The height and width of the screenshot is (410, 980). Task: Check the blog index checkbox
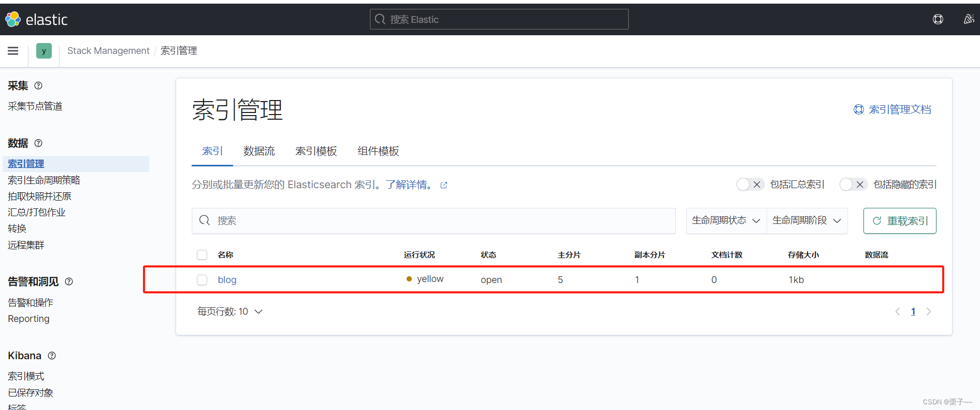pyautogui.click(x=202, y=280)
